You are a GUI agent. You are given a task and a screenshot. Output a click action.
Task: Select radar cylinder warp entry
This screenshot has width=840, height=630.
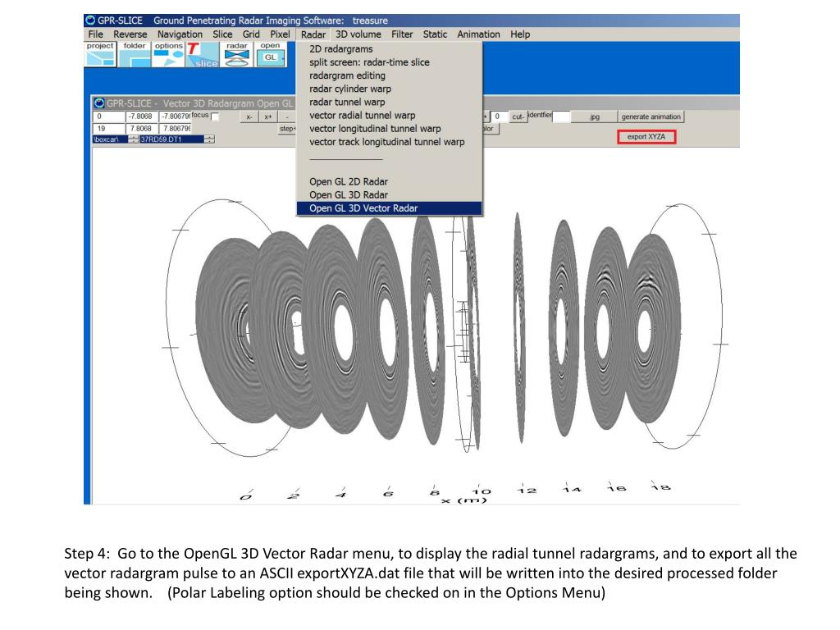[390, 89]
